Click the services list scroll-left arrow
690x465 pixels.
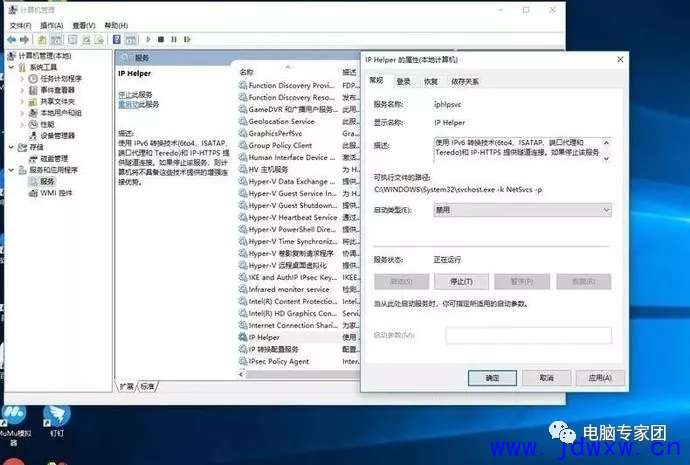[x=241, y=374]
